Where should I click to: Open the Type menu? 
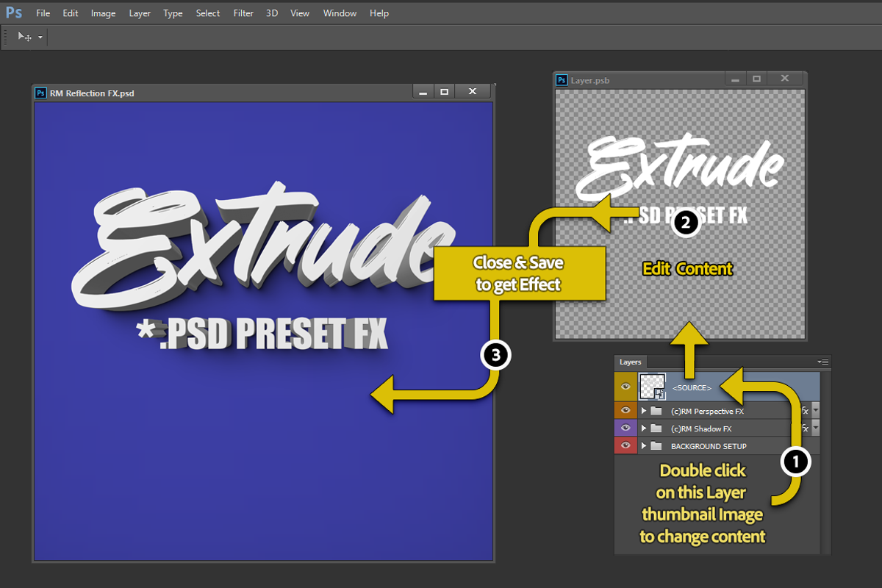(x=173, y=13)
